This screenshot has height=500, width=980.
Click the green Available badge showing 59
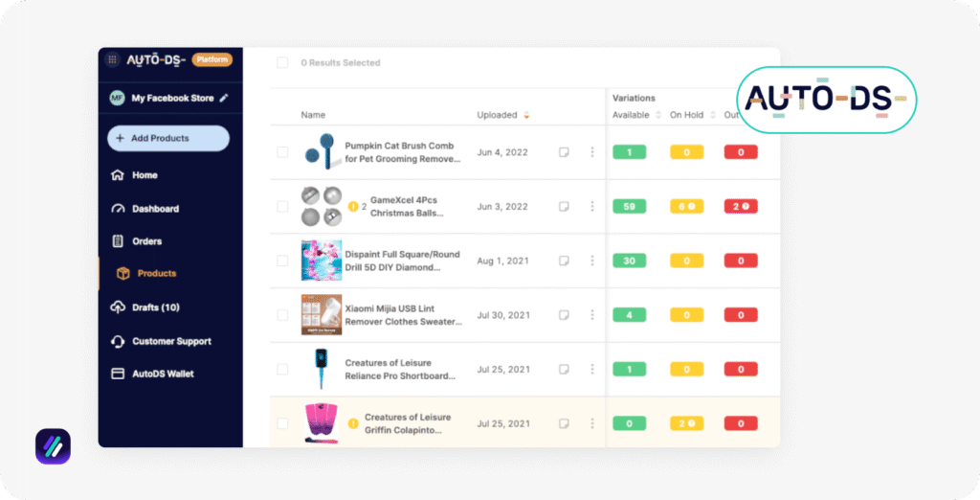coord(630,206)
